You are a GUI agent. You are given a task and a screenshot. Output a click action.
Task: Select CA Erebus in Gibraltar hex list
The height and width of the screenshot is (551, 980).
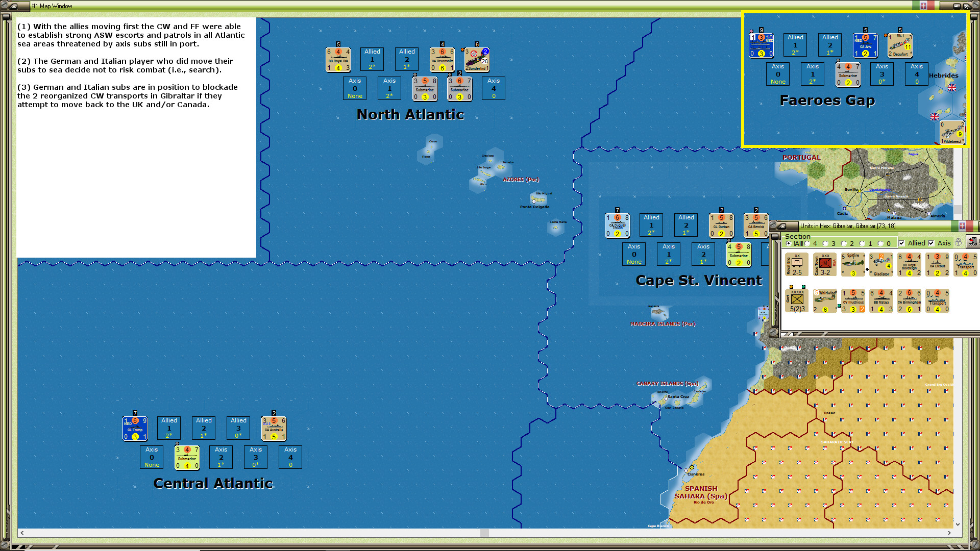click(x=937, y=265)
